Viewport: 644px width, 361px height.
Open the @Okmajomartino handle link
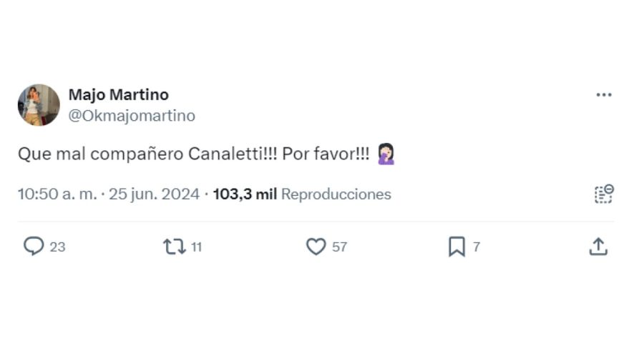(132, 116)
